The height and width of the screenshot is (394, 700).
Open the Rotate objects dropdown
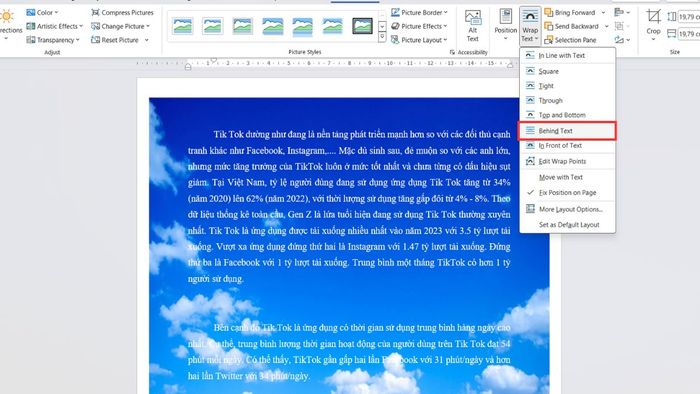(622, 40)
